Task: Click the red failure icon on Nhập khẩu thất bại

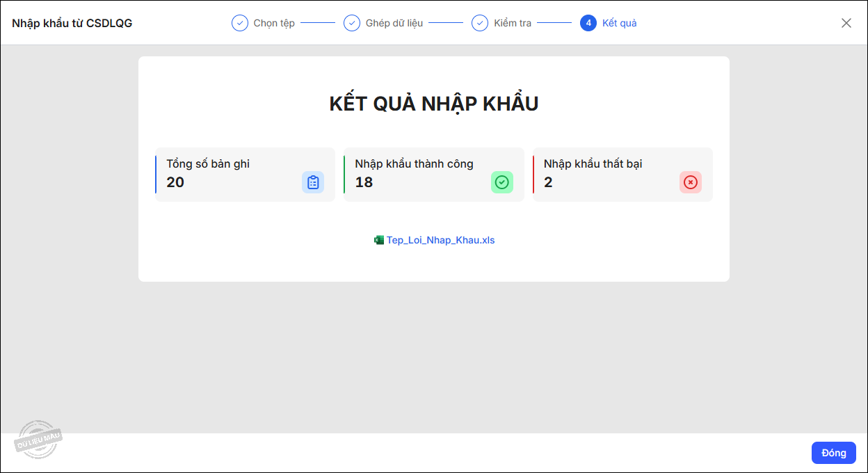Action: (691, 182)
